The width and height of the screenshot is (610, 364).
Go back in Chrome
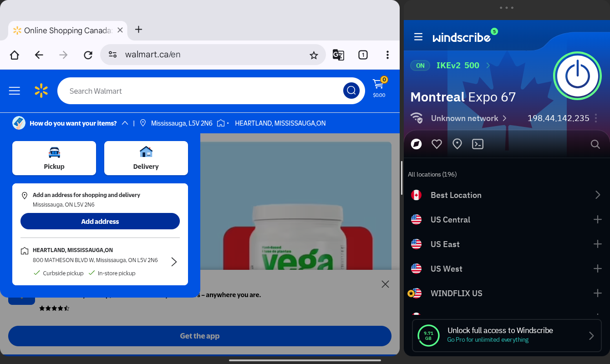tap(39, 55)
